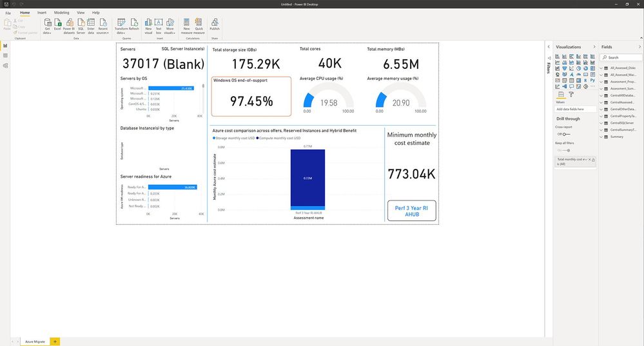Import data from Excel
The width and height of the screenshot is (644, 346).
click(x=57, y=24)
